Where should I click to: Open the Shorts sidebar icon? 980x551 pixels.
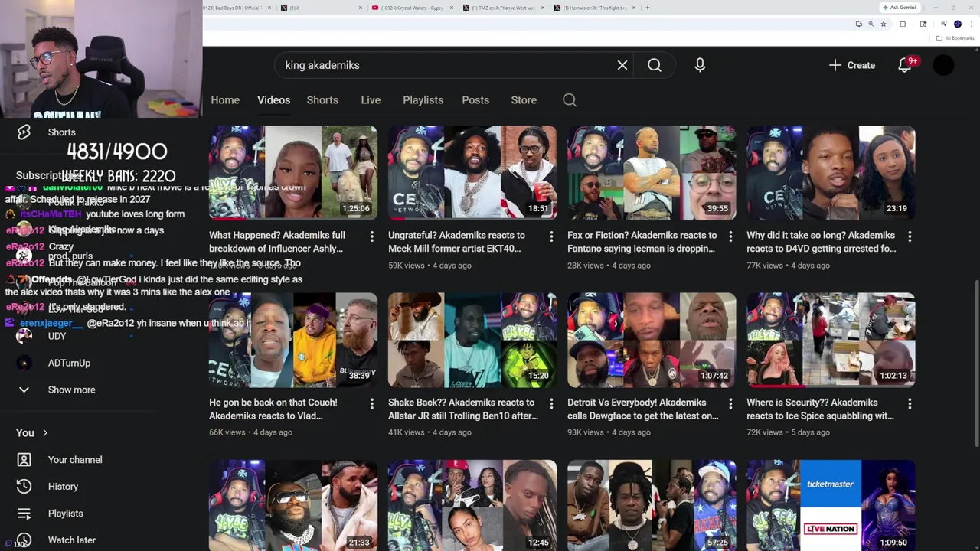[24, 132]
